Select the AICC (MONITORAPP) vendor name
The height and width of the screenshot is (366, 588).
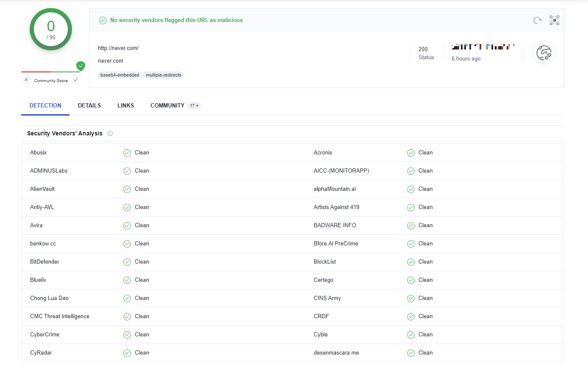(341, 171)
